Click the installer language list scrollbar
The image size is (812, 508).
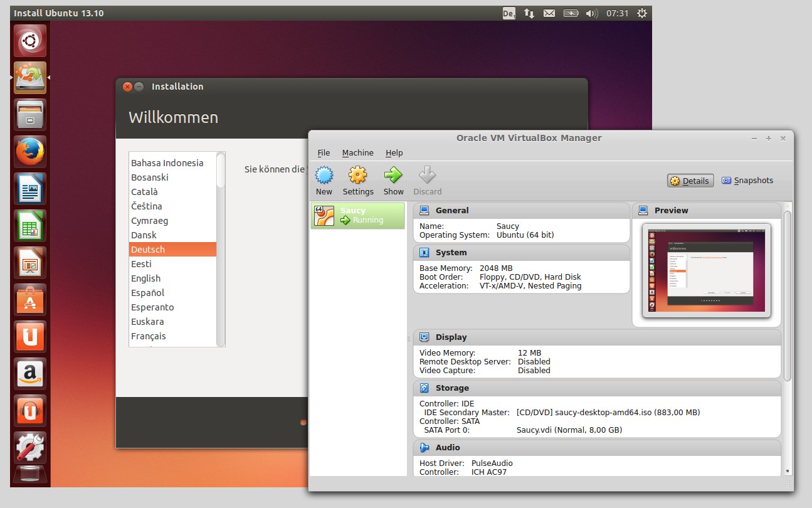[x=221, y=250]
